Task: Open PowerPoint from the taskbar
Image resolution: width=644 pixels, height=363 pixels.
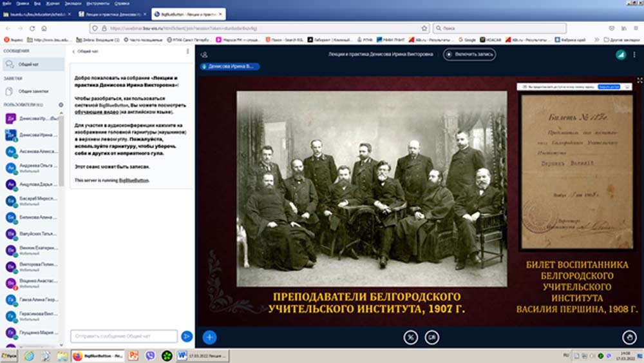Action: click(133, 355)
